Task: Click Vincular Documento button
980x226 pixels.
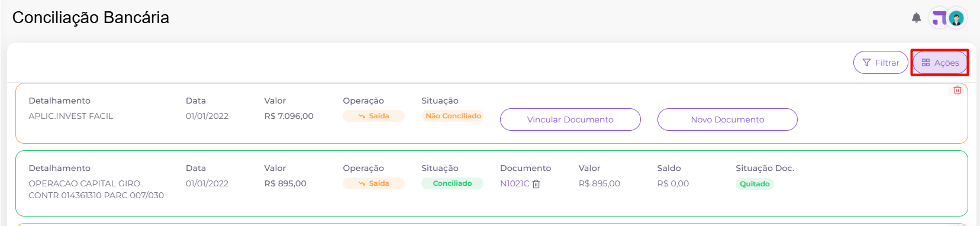Action: (570, 120)
